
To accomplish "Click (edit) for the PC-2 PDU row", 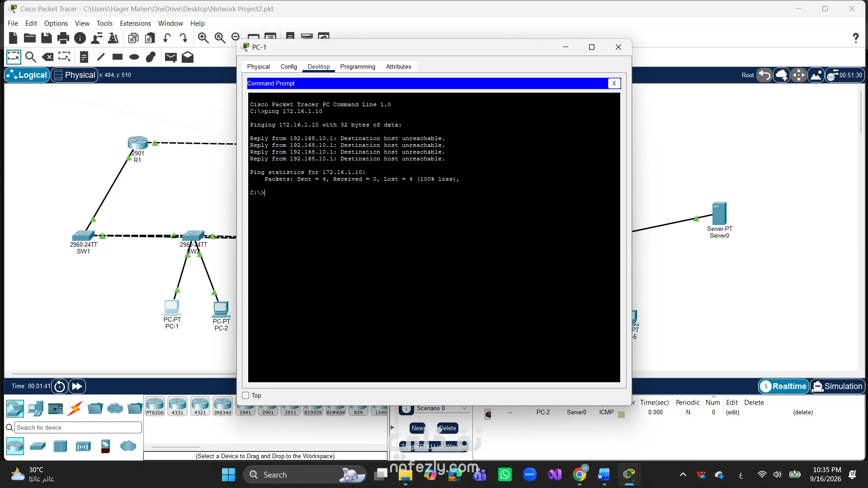I will (732, 412).
